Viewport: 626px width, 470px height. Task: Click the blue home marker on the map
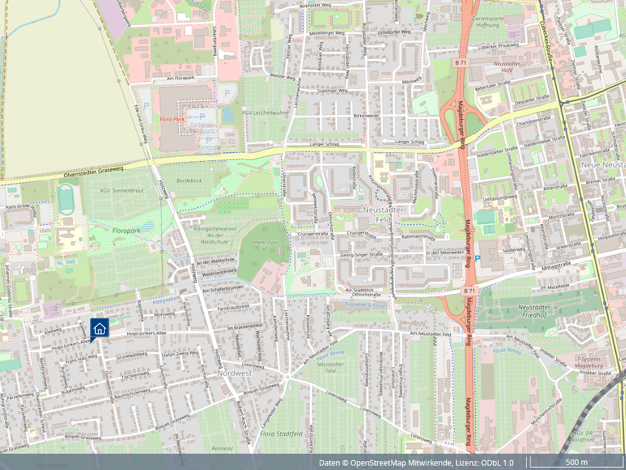click(x=99, y=329)
